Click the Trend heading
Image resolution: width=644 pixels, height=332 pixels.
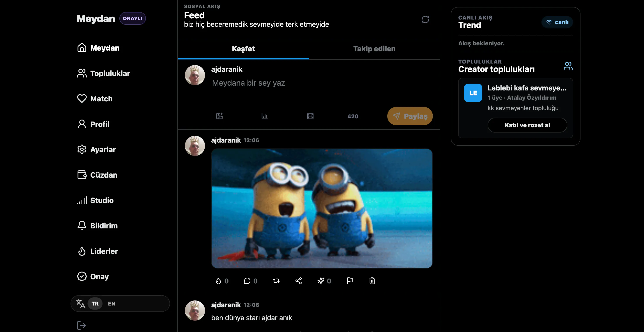pos(469,25)
